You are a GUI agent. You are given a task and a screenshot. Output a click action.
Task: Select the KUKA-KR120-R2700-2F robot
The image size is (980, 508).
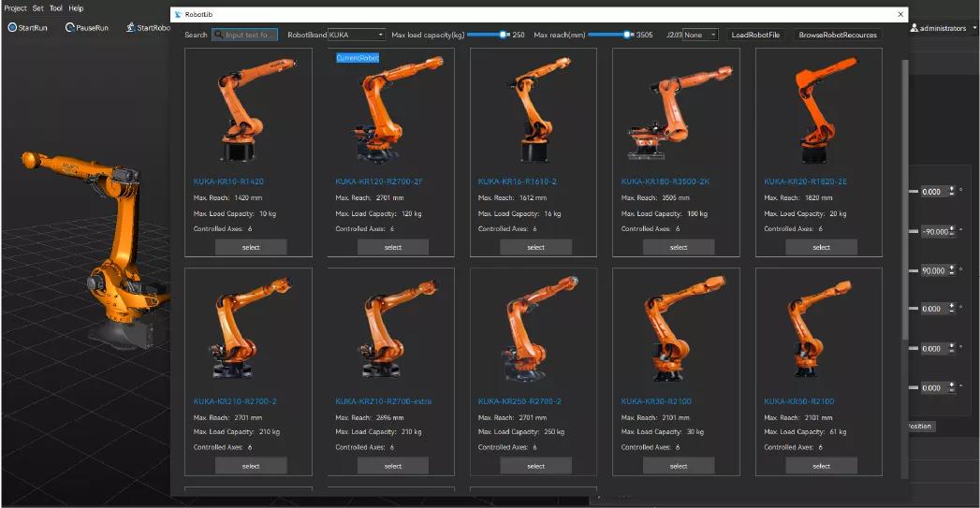(393, 247)
